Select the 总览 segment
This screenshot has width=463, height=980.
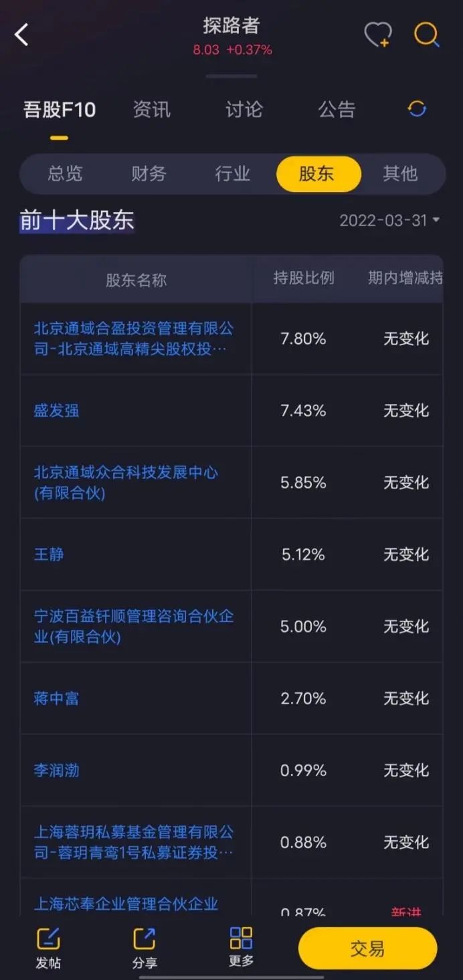pos(65,174)
